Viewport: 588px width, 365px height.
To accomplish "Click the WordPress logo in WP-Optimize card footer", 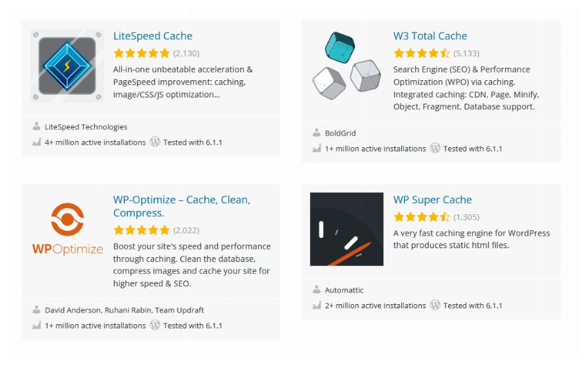I will 155,326.
